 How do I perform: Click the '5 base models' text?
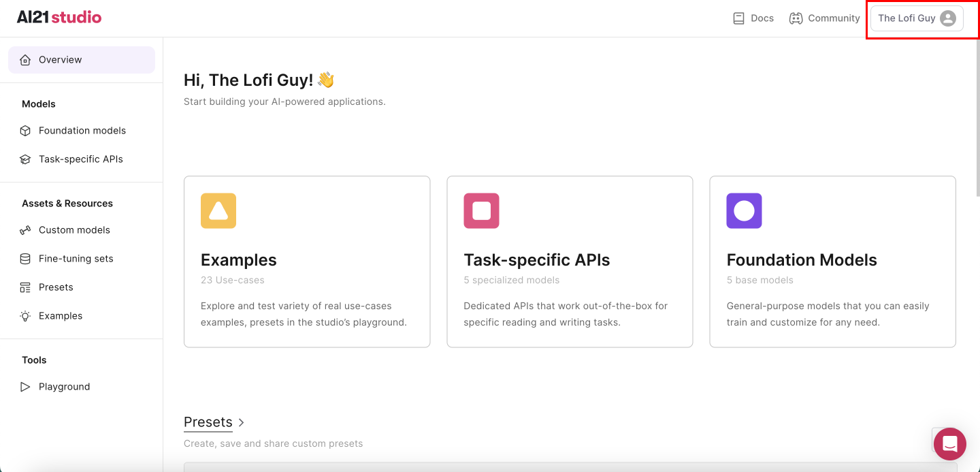760,280
